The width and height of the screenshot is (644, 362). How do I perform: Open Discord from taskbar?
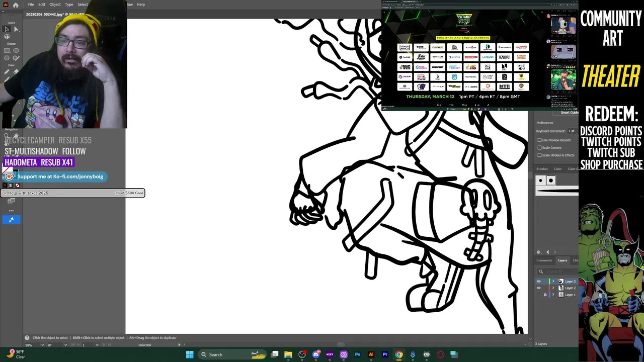tap(316, 354)
